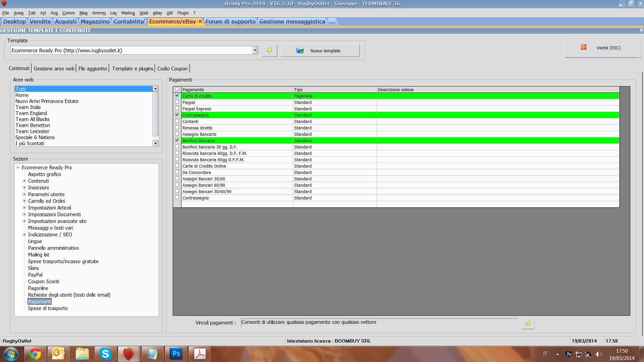Expand the Indicizzazione / SEO node
This screenshot has width=644, height=362.
[x=24, y=234]
